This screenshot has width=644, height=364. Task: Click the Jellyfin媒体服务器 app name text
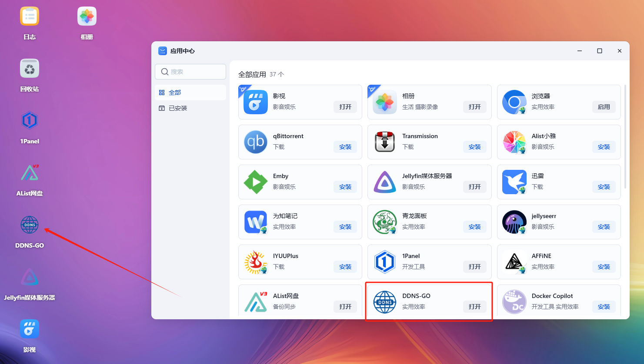(427, 176)
